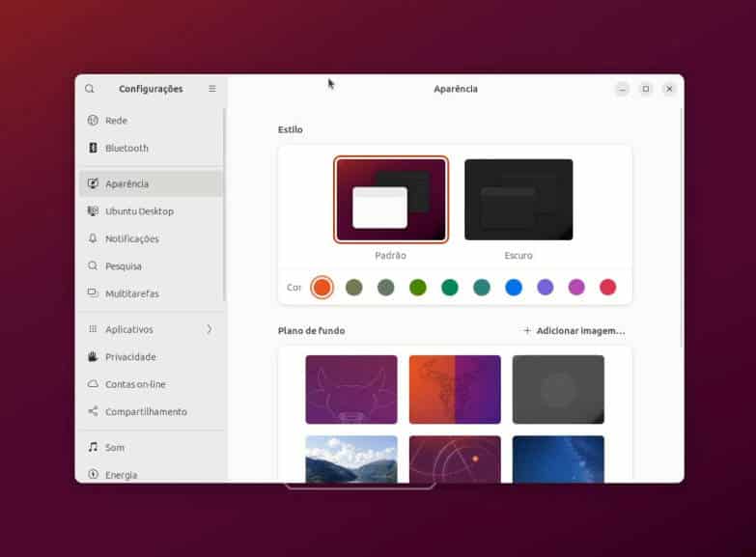Pick the olive bark accent color
Viewport: 756px width, 557px height.
(354, 288)
